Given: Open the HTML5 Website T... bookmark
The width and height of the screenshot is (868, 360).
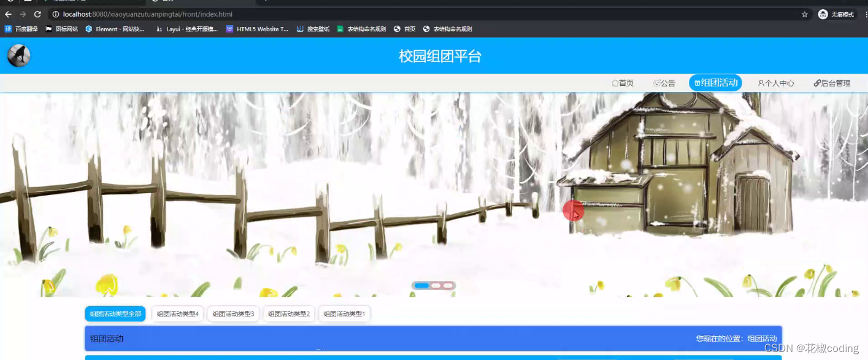Looking at the screenshot, I should (257, 29).
